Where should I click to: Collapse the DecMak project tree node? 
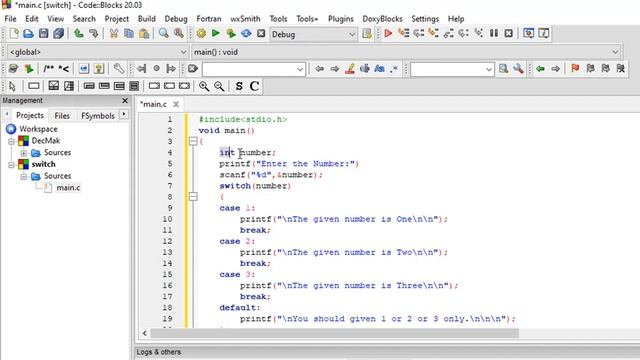11,141
